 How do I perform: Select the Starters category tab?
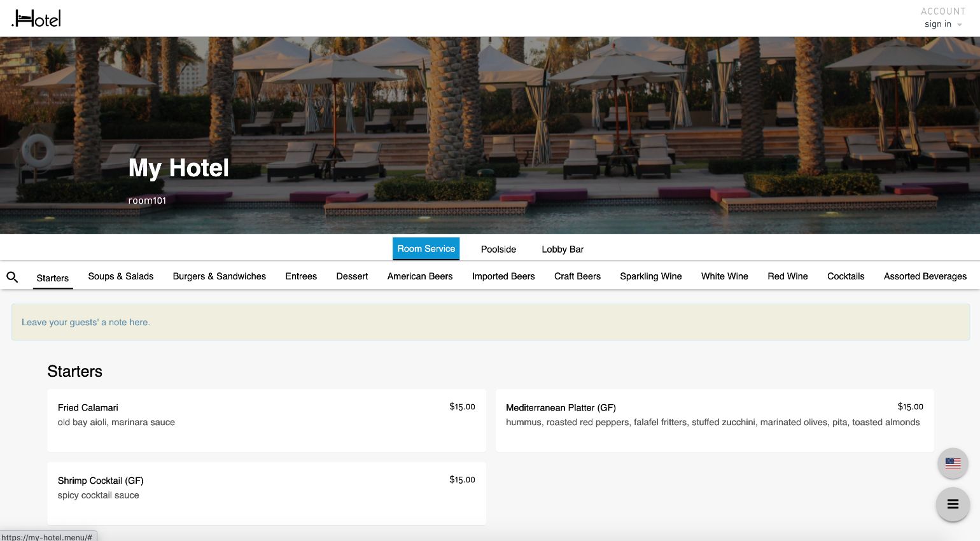53,278
